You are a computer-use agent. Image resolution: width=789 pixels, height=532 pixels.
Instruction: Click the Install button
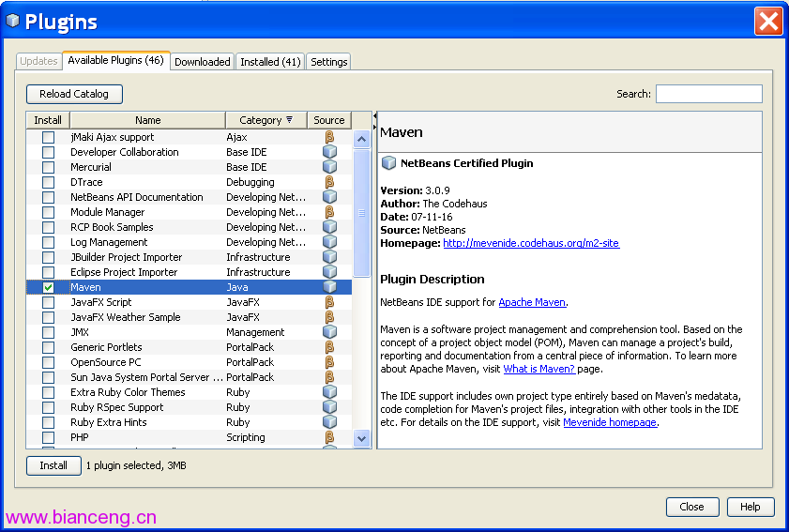53,465
